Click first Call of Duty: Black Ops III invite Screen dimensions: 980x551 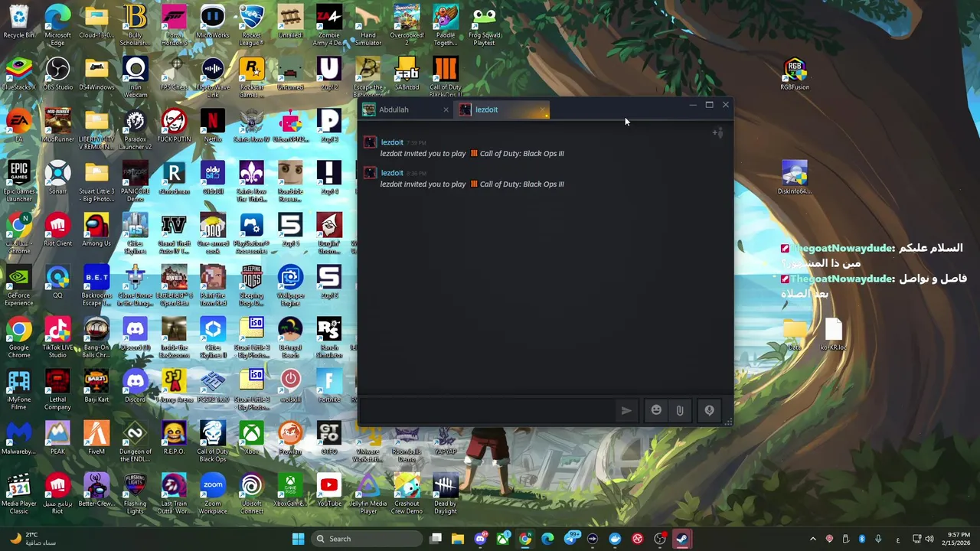(x=521, y=153)
